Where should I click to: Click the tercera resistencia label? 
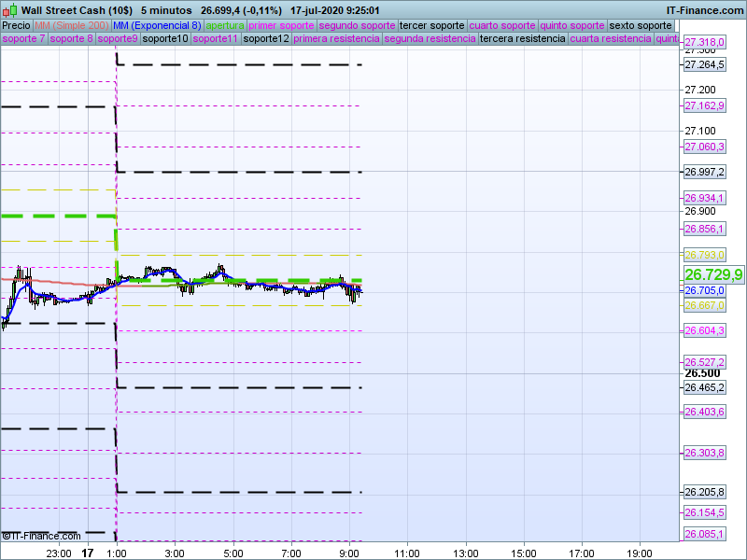[522, 39]
